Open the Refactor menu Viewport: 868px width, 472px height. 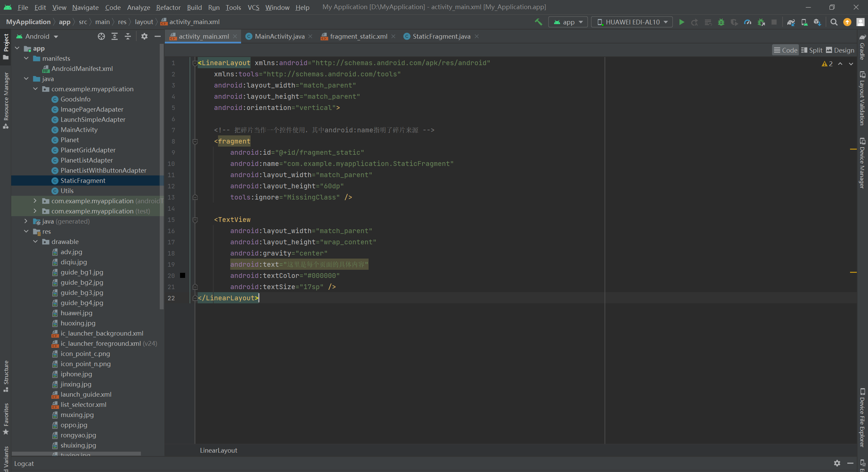point(168,7)
